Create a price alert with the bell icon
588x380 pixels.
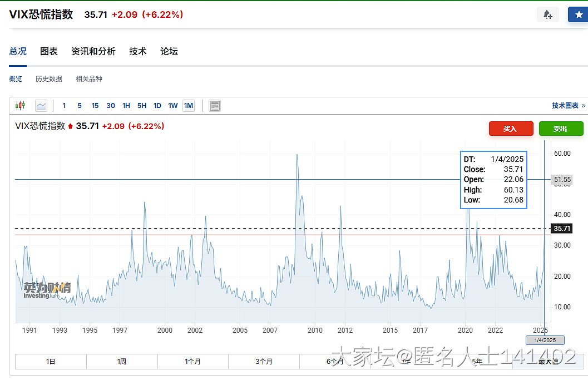[x=547, y=15]
